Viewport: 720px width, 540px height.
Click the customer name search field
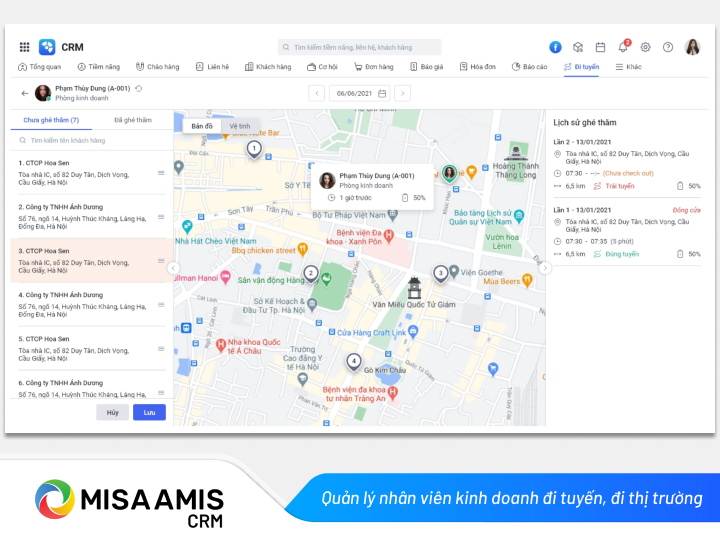tap(92, 140)
